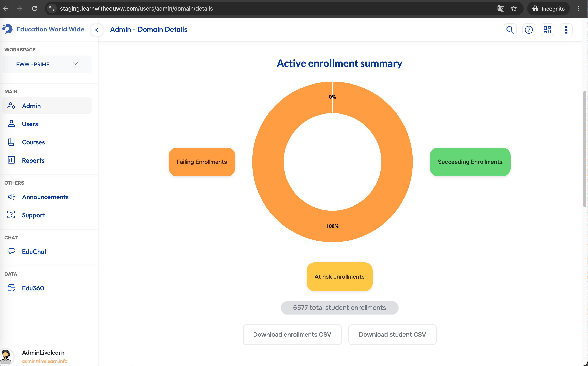Open the help question mark icon
The width and height of the screenshot is (588, 366).
point(528,30)
